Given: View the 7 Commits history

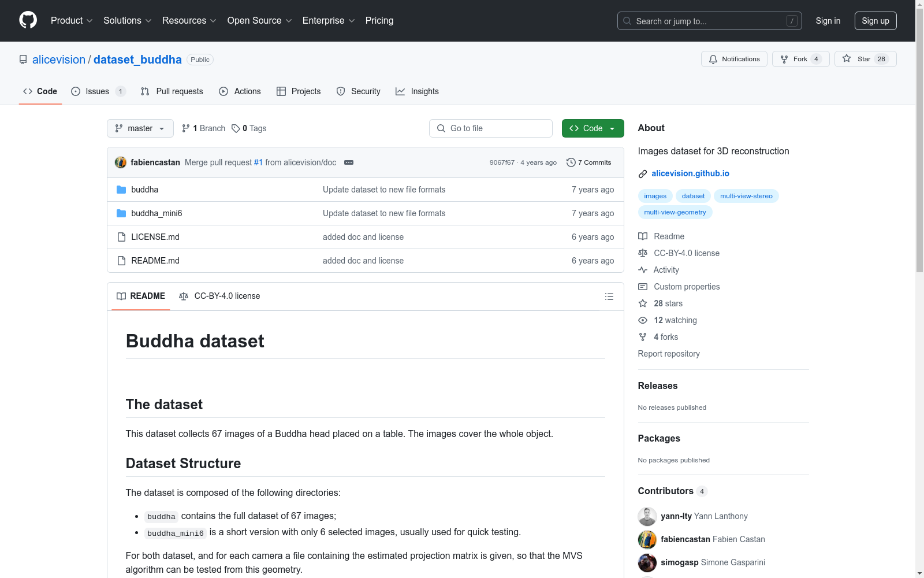Looking at the screenshot, I should [589, 162].
